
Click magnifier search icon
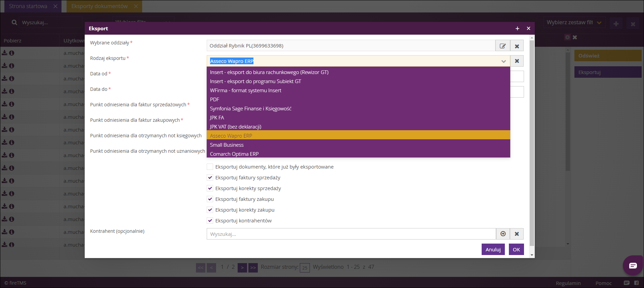pyautogui.click(x=14, y=23)
